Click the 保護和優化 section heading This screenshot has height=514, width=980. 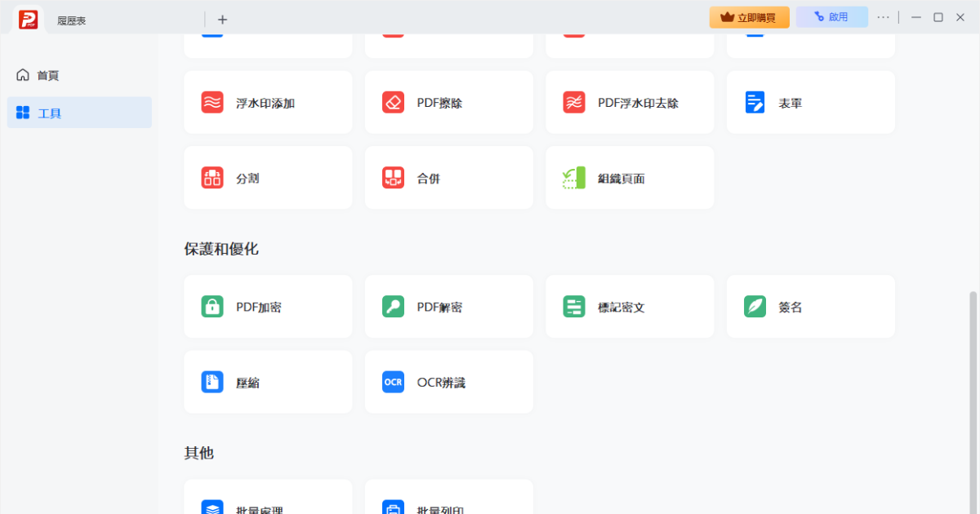pos(221,249)
